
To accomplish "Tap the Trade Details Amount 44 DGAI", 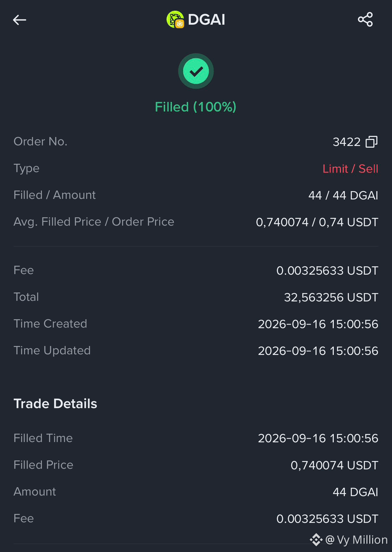I will click(x=356, y=492).
